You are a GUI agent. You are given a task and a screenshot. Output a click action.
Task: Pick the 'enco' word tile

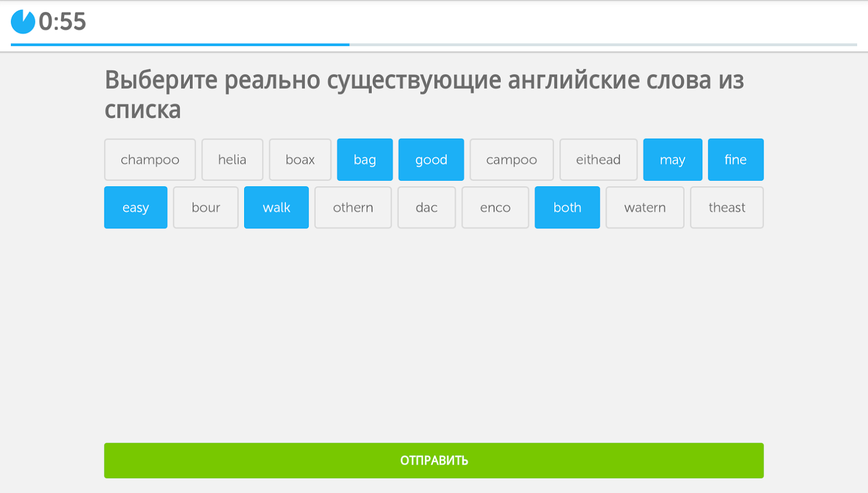[x=495, y=208]
